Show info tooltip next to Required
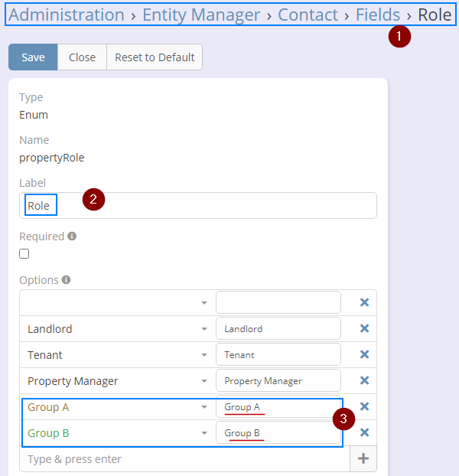The height and width of the screenshot is (476, 459). (x=72, y=236)
